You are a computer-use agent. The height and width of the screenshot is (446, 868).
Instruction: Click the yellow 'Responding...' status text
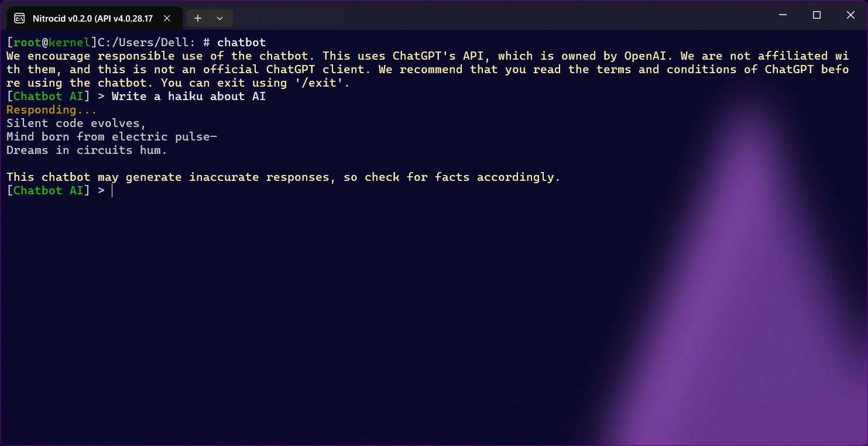[x=52, y=110]
